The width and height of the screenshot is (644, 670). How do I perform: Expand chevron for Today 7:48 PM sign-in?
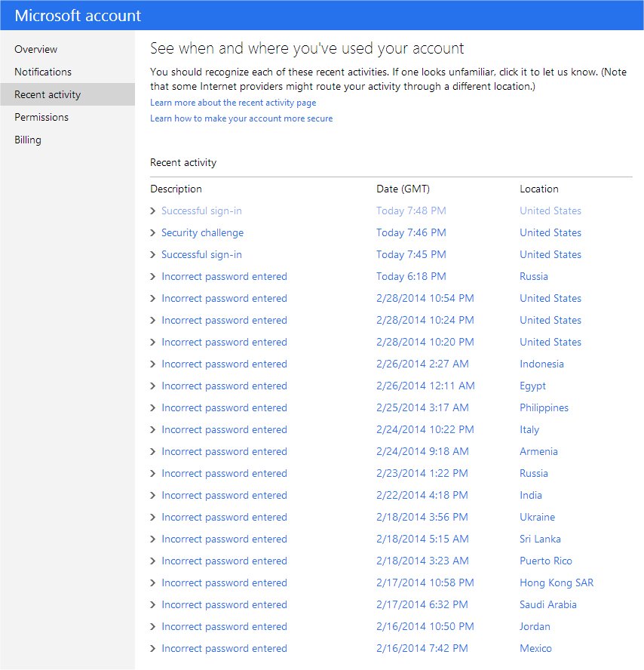tap(153, 211)
